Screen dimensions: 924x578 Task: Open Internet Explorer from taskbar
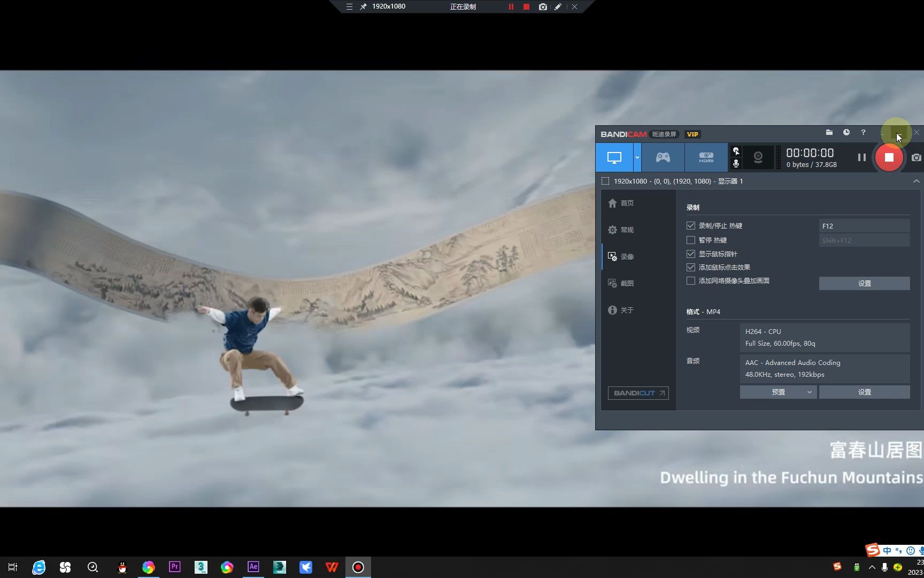click(x=39, y=567)
